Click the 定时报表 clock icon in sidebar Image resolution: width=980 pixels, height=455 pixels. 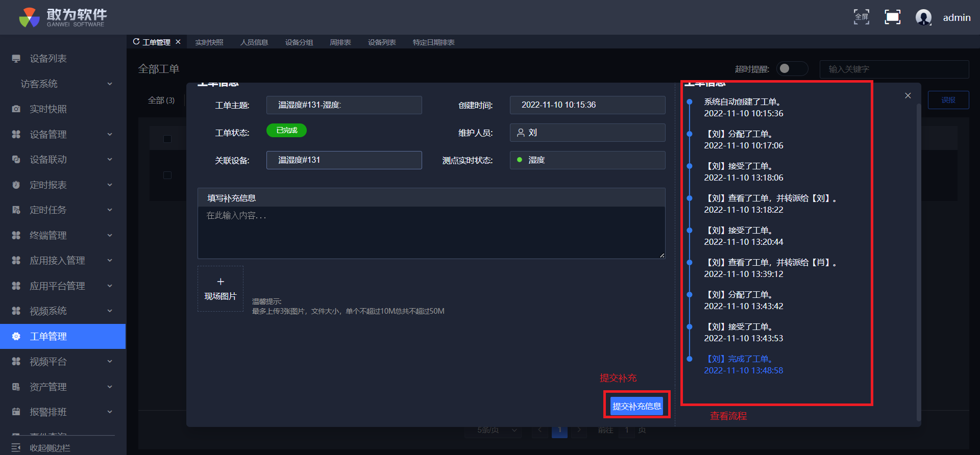pyautogui.click(x=16, y=185)
